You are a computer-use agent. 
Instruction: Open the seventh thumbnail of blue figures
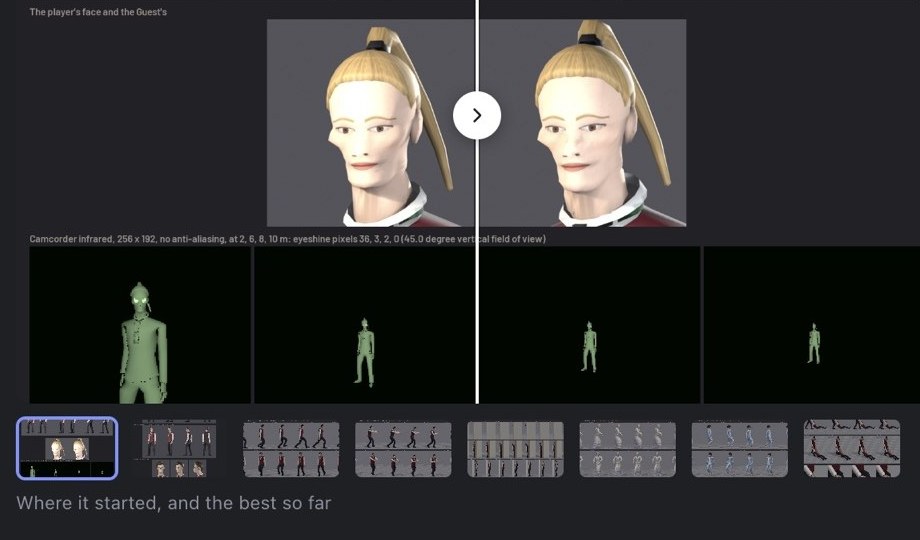click(x=739, y=448)
